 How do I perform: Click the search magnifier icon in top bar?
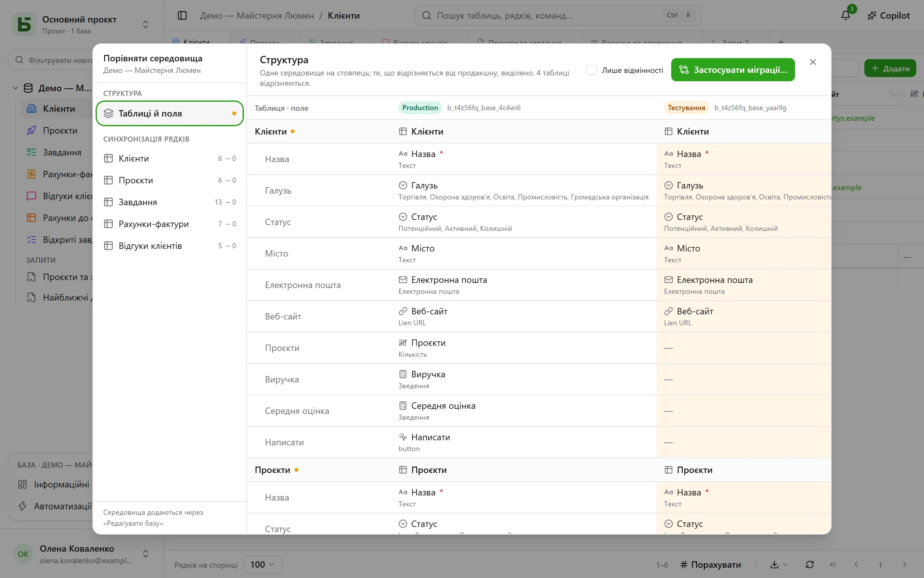(x=426, y=15)
